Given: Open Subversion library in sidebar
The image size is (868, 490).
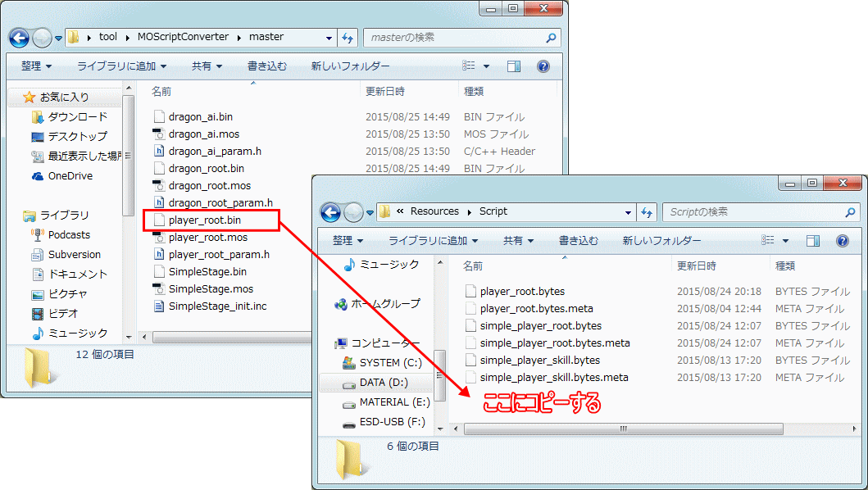Looking at the screenshot, I should point(66,255).
